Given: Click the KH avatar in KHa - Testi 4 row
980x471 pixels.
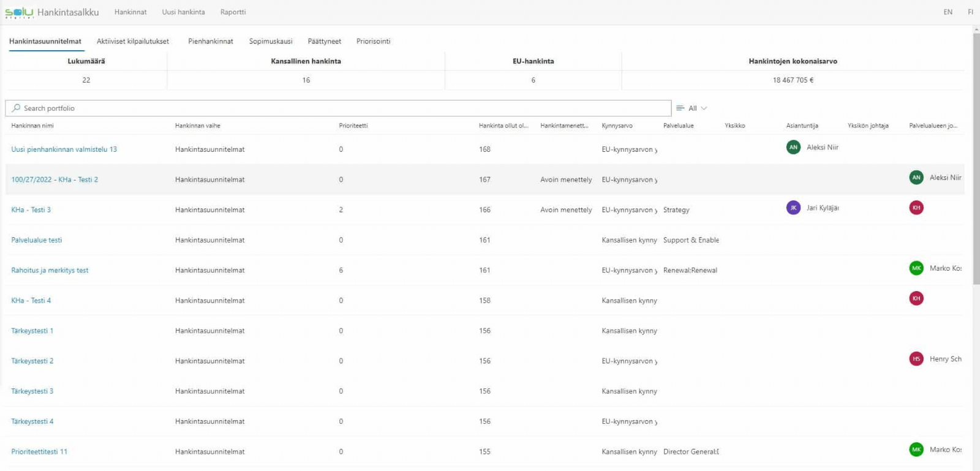Looking at the screenshot, I should point(916,298).
